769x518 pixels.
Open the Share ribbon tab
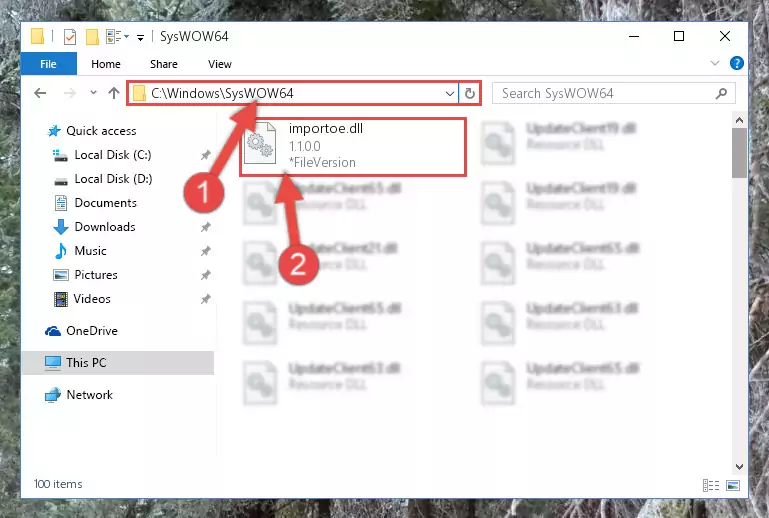coord(164,64)
